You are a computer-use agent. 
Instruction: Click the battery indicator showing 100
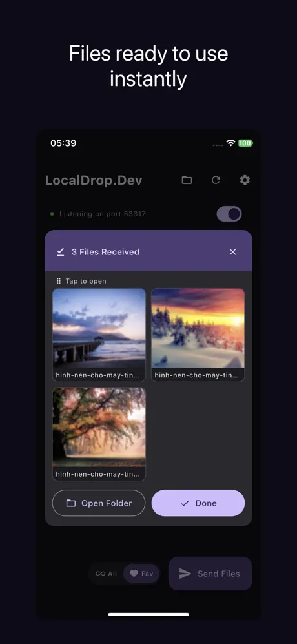pos(245,143)
